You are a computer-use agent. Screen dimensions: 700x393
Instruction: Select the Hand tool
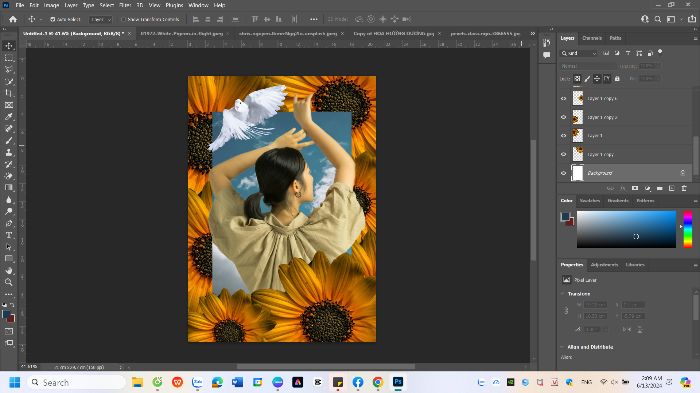click(8, 271)
